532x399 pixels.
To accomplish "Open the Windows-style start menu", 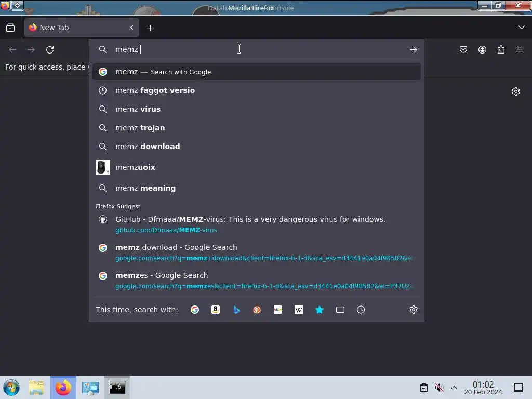I will coord(11,388).
